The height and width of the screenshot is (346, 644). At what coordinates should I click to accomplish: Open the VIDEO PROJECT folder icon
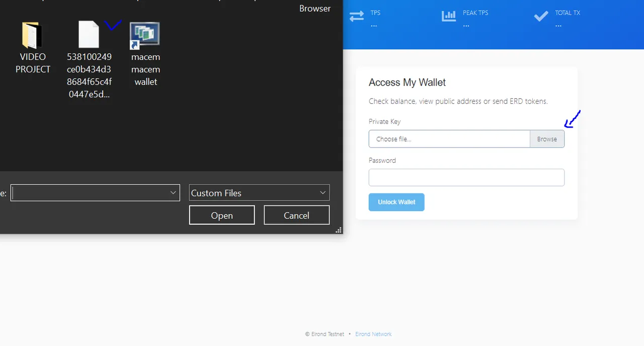[x=33, y=35]
